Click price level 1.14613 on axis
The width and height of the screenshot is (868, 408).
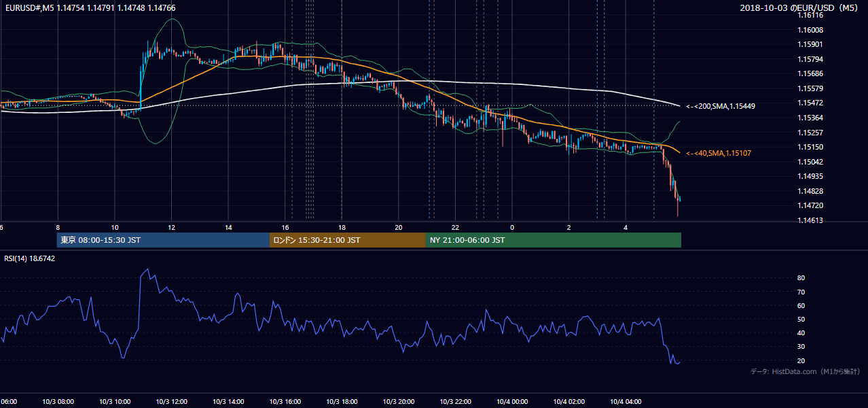click(x=812, y=220)
